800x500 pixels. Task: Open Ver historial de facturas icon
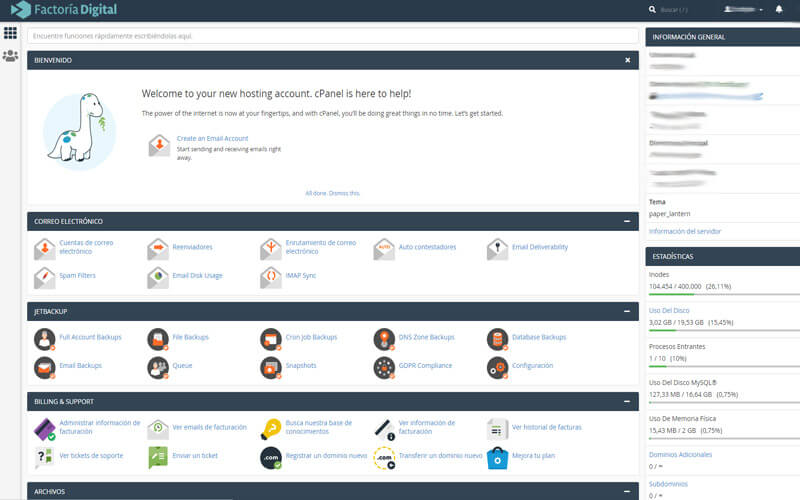(x=497, y=429)
